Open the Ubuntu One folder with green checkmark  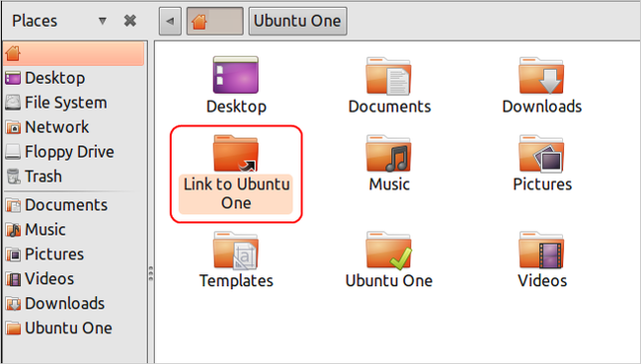[x=388, y=251]
